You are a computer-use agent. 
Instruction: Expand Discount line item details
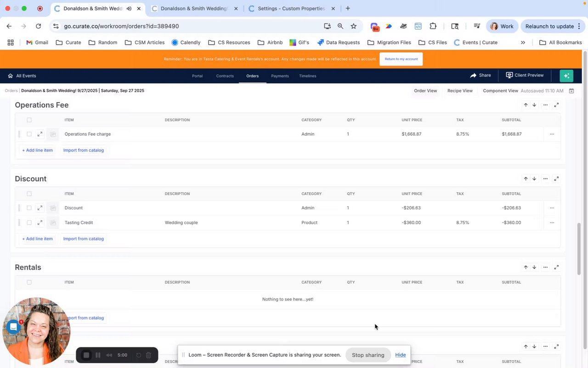(x=40, y=208)
